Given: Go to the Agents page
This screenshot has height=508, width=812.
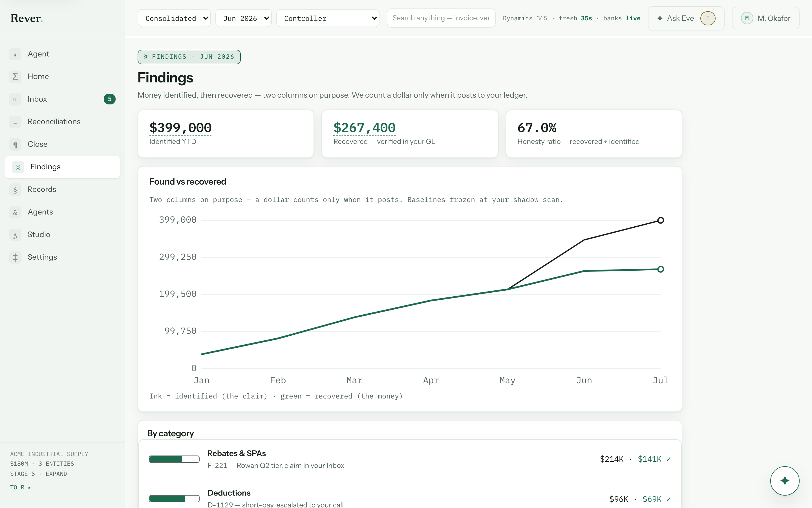Looking at the screenshot, I should [62, 212].
